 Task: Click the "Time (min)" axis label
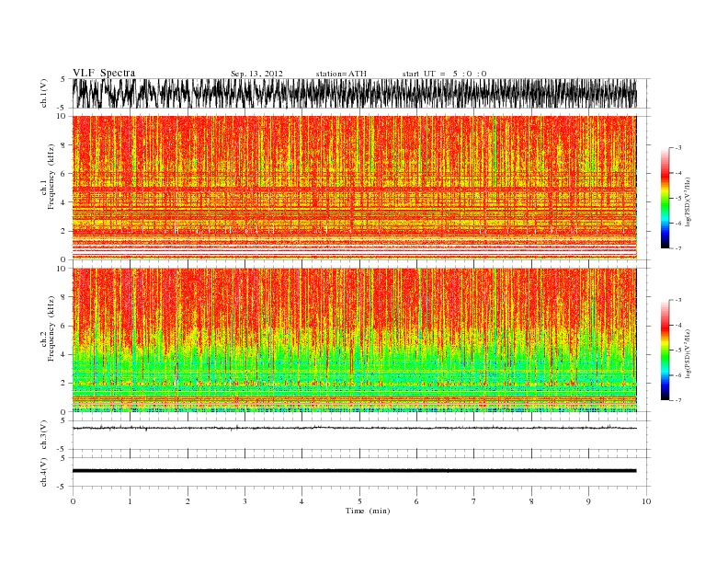(368, 511)
